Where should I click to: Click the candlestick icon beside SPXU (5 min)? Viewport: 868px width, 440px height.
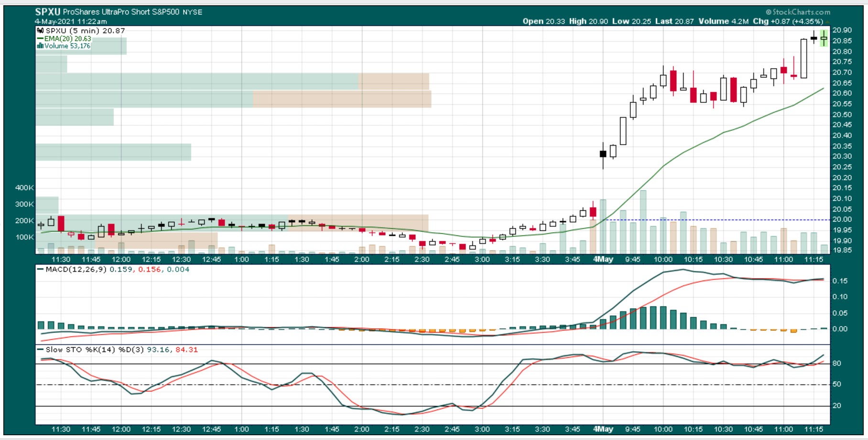(40, 31)
